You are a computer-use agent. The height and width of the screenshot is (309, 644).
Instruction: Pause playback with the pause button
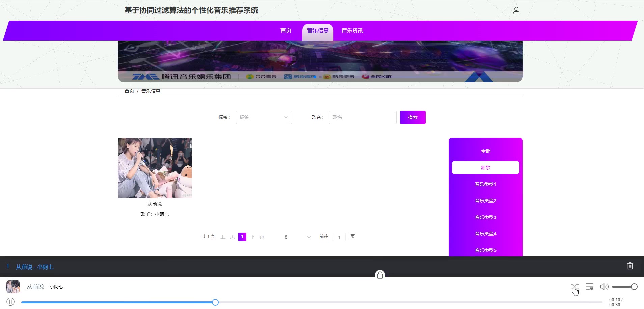(x=10, y=302)
